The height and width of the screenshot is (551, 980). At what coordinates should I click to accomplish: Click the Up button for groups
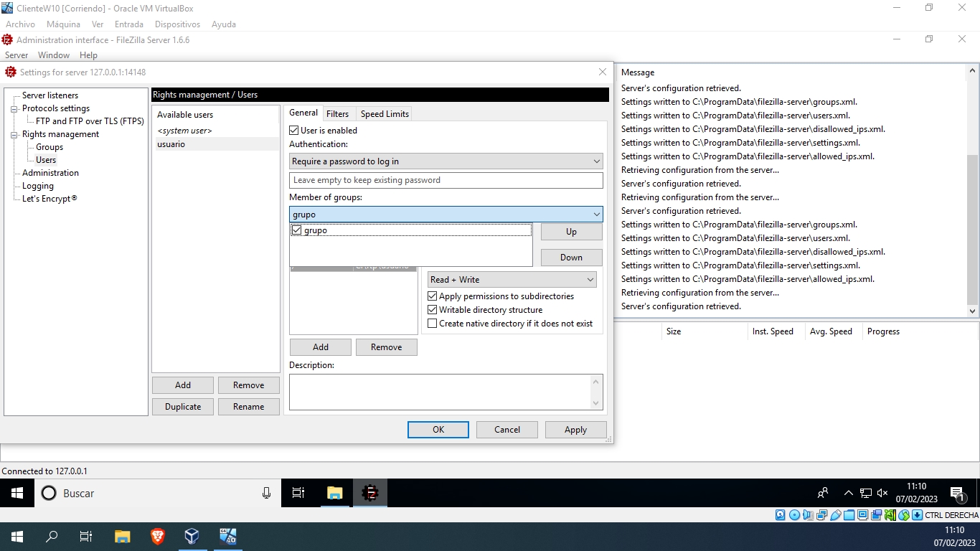[571, 232]
